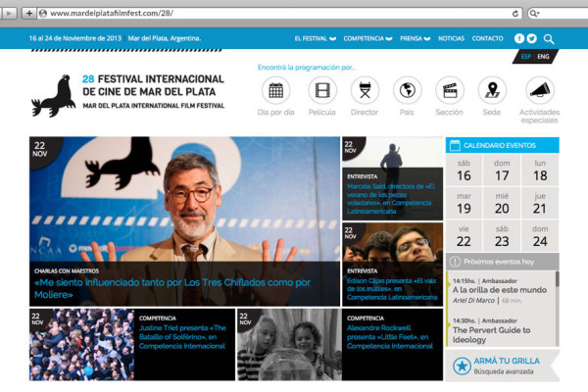Select sáb 23 in the events calendar
588x392 pixels.
502,236
